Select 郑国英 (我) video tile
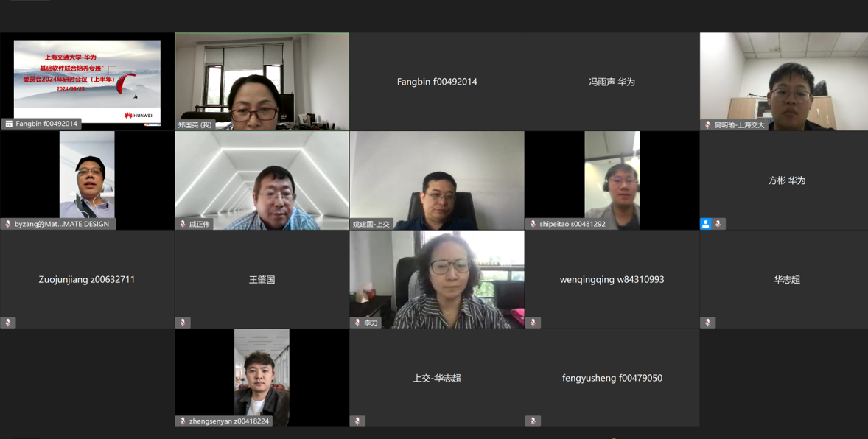Image resolution: width=868 pixels, height=439 pixels. pyautogui.click(x=262, y=81)
